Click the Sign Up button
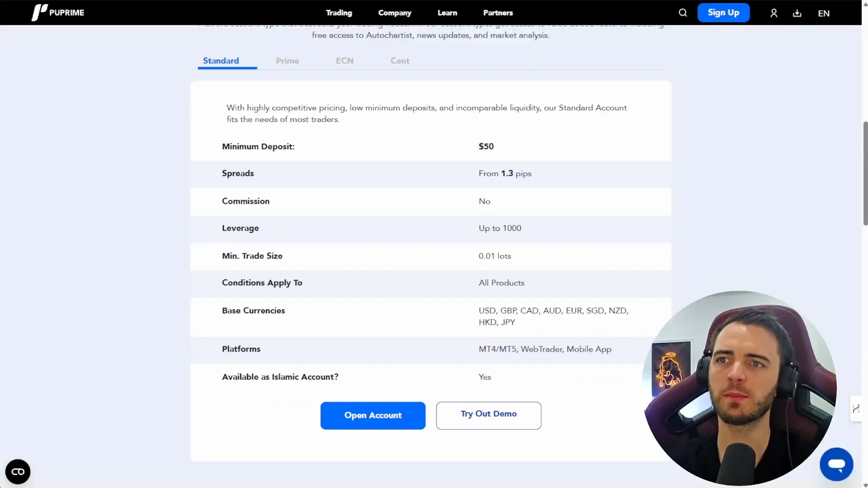 pyautogui.click(x=723, y=13)
